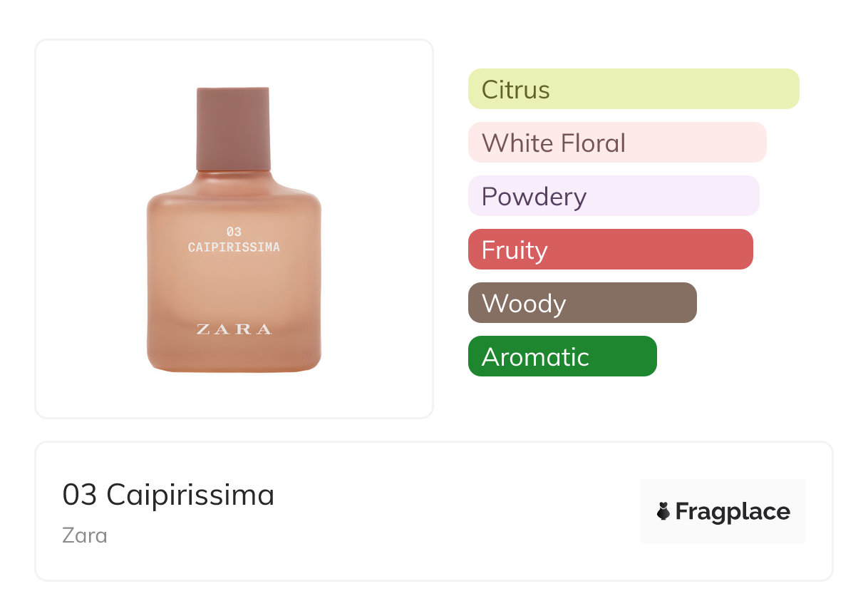Click the 'Fruity' text label

(514, 250)
